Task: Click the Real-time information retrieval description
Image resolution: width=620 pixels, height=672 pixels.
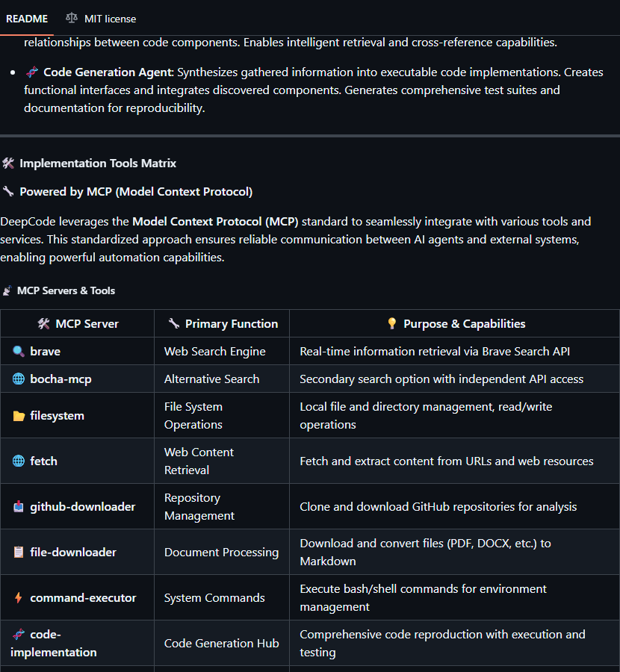Action: click(x=435, y=352)
